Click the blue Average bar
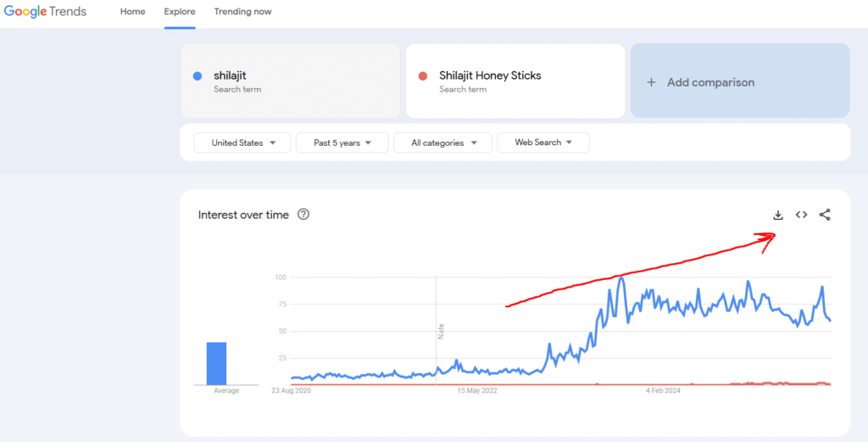The image size is (868, 442). [216, 363]
